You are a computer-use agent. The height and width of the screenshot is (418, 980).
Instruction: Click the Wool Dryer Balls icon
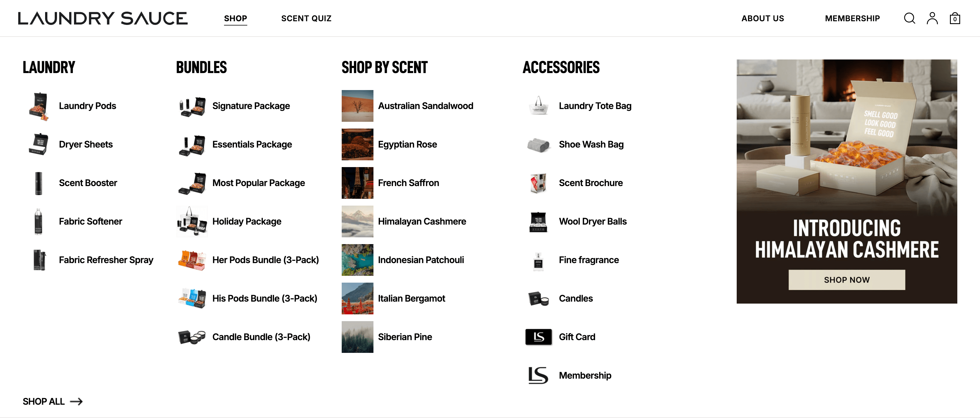click(x=538, y=221)
